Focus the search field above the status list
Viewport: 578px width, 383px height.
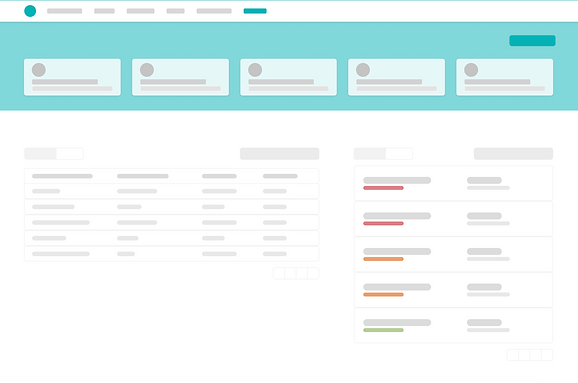click(x=513, y=154)
